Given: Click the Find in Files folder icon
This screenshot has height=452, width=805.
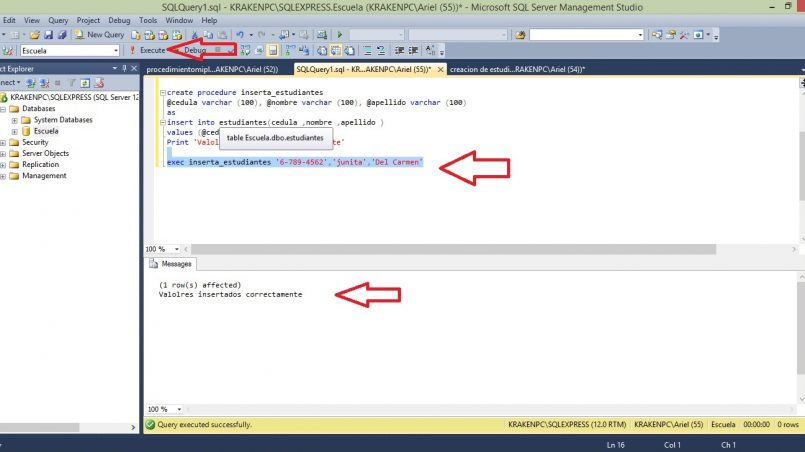Looking at the screenshot, I should pos(520,35).
